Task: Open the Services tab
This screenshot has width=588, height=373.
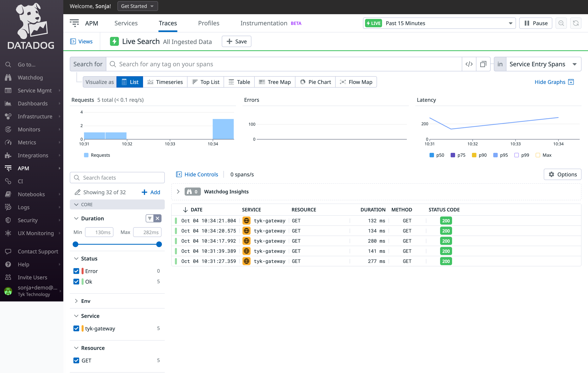Action: 126,23
